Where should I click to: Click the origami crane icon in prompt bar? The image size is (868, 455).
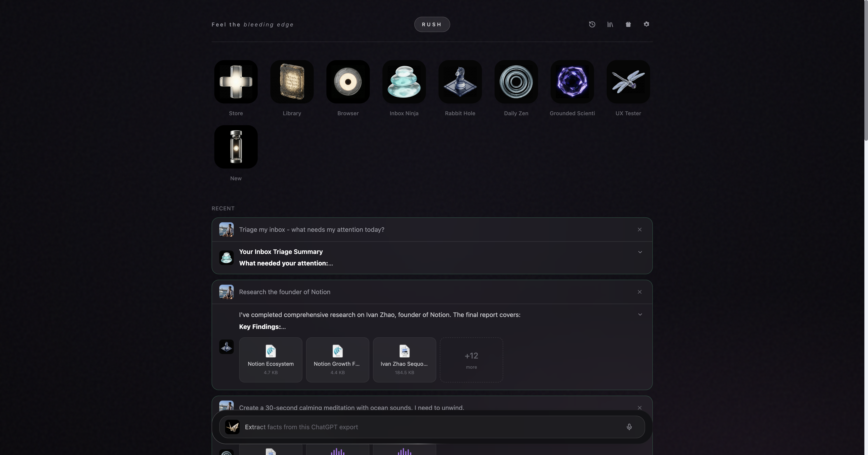click(232, 427)
